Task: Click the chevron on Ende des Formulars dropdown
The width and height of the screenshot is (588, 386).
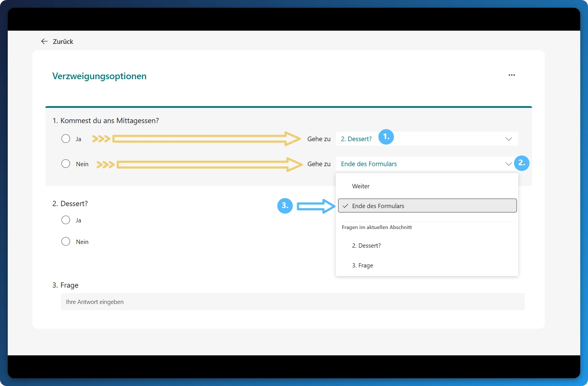Action: (x=509, y=164)
